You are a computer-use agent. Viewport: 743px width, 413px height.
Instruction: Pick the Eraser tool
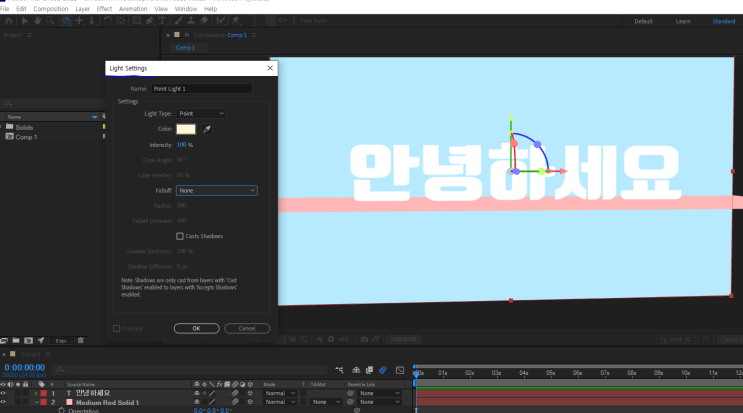(204, 20)
